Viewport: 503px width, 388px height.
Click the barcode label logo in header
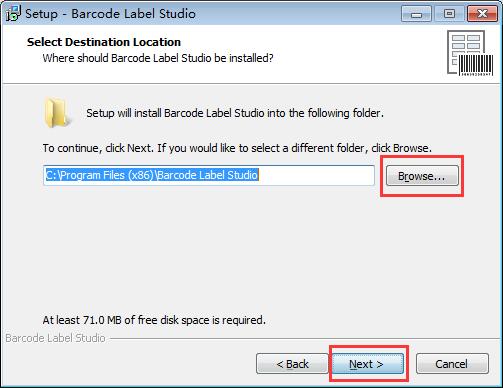(470, 53)
